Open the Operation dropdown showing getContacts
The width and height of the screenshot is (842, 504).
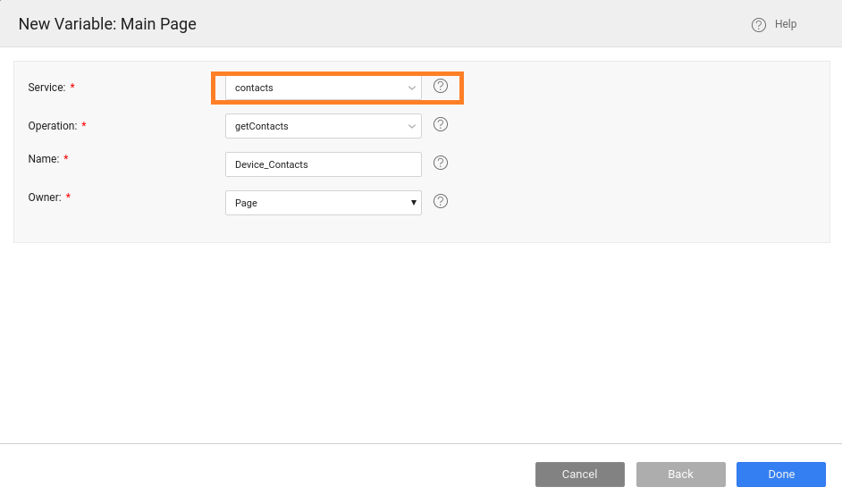[x=313, y=126]
